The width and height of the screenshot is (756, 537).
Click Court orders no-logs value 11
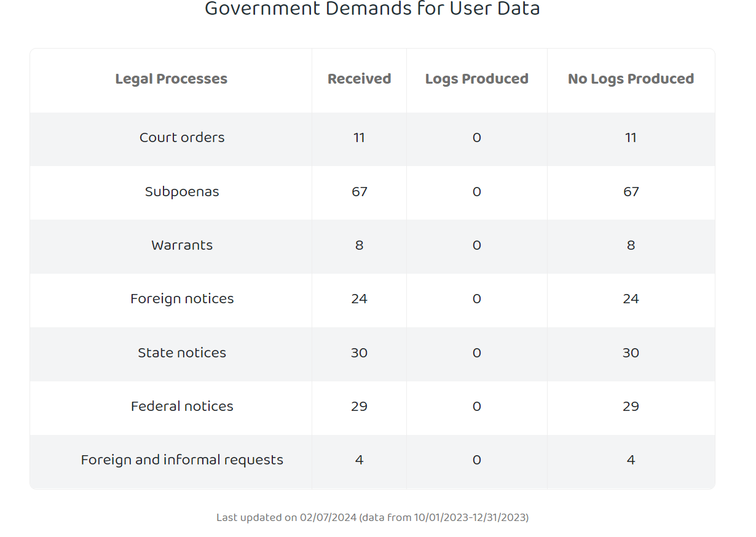(x=631, y=137)
